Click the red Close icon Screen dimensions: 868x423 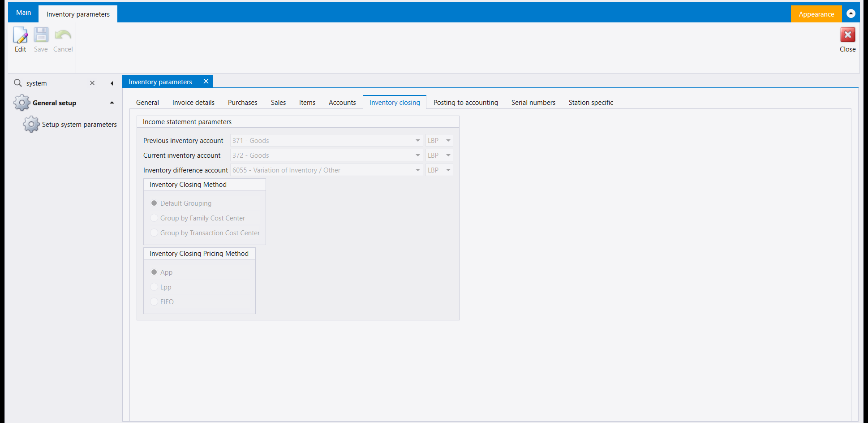(847, 35)
